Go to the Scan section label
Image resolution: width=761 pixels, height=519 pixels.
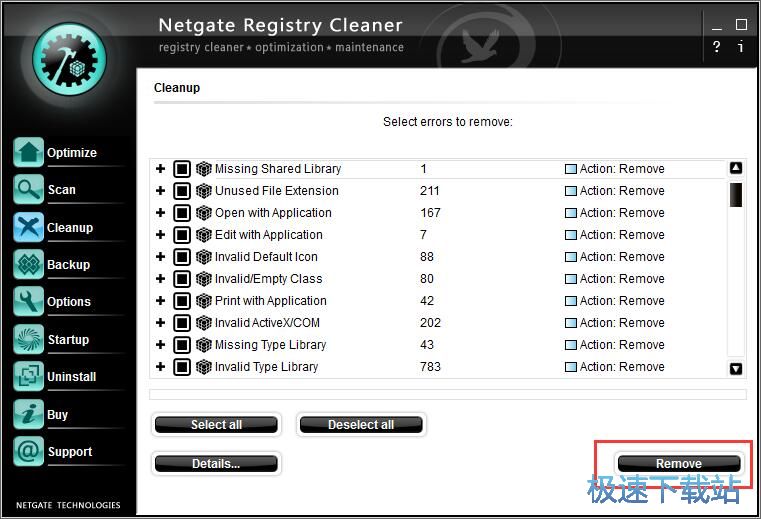(x=62, y=190)
